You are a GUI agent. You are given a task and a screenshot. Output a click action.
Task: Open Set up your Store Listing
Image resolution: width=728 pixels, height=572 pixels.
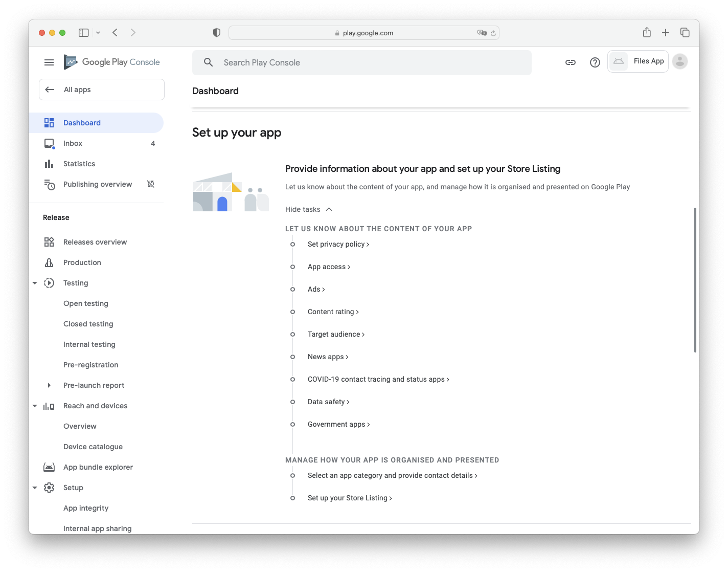pos(350,498)
